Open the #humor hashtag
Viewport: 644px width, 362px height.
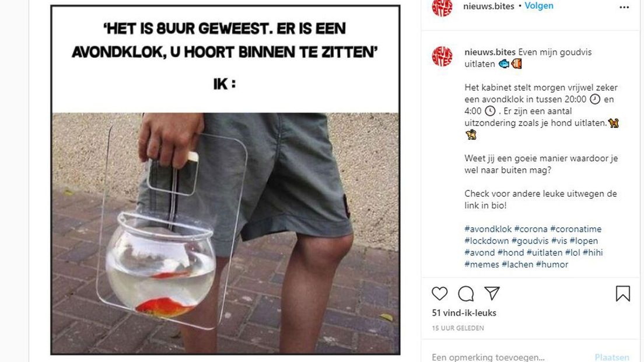(x=552, y=264)
